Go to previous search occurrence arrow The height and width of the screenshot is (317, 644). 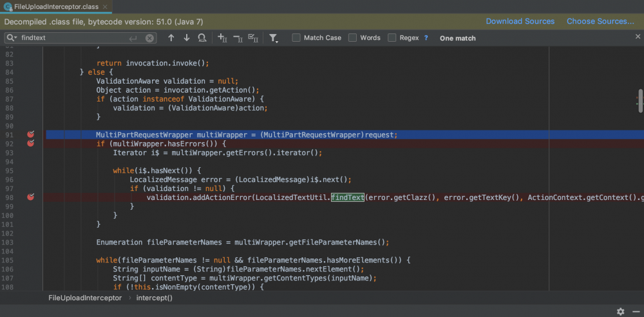pos(171,38)
